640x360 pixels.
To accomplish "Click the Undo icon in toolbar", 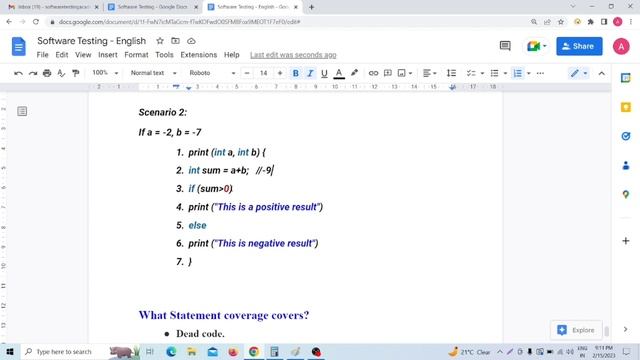I will 18,73.
